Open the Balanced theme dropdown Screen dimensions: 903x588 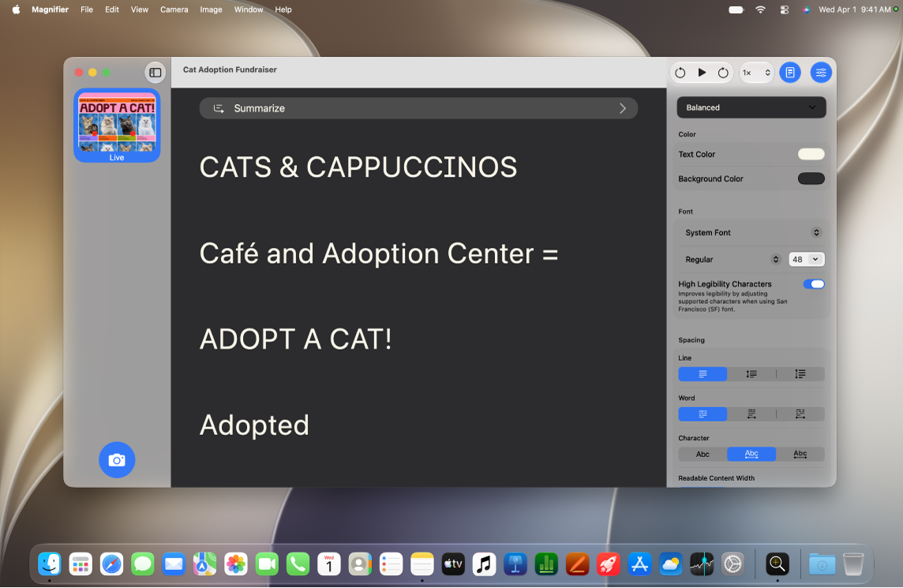pyautogui.click(x=751, y=107)
